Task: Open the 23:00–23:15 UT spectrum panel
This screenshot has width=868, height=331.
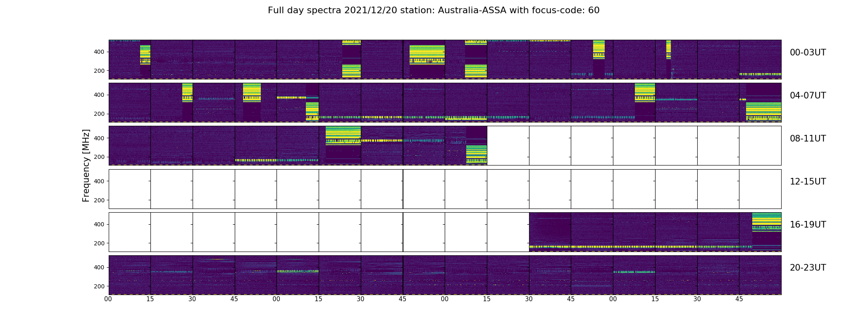Action: pyautogui.click(x=634, y=275)
